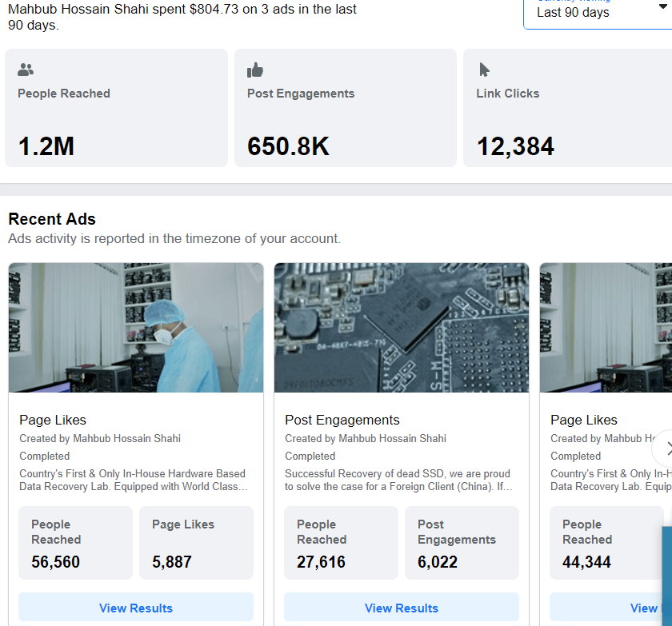View Results for the Post Engagements ad

click(x=402, y=608)
